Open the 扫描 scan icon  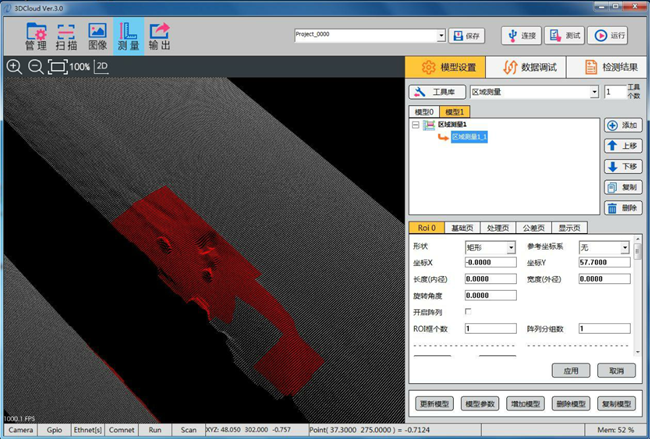click(x=66, y=36)
